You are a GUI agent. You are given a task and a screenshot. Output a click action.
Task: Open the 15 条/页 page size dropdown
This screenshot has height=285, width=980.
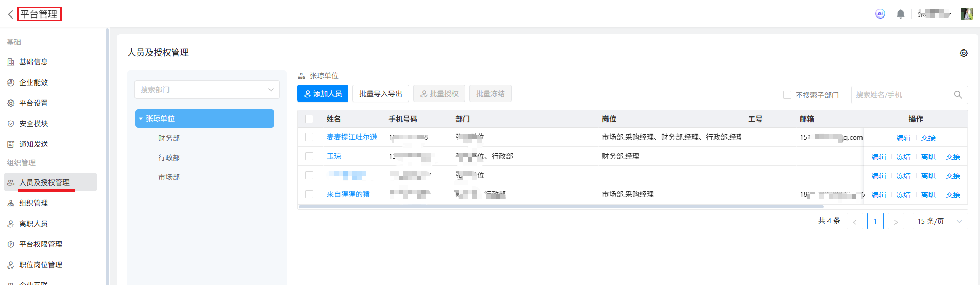click(x=939, y=221)
